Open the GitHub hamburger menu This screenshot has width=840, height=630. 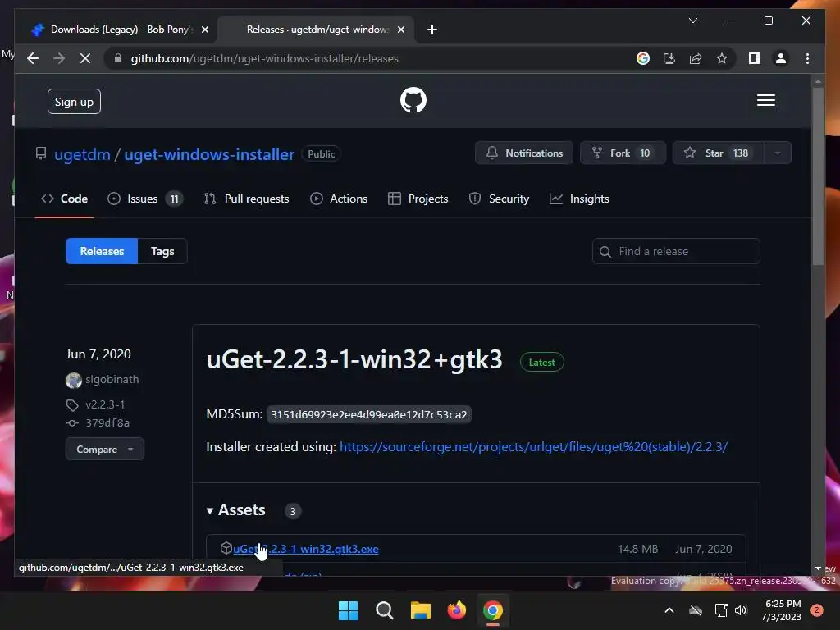click(766, 100)
